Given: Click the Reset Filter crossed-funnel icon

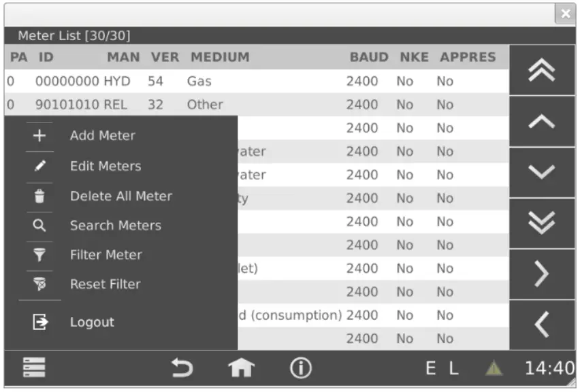Looking at the screenshot, I should pos(39,284).
